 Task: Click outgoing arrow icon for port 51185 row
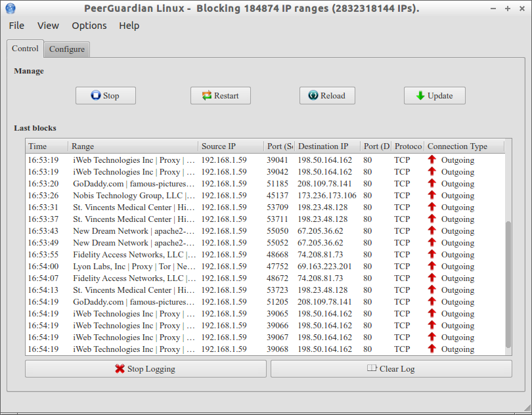click(x=432, y=183)
